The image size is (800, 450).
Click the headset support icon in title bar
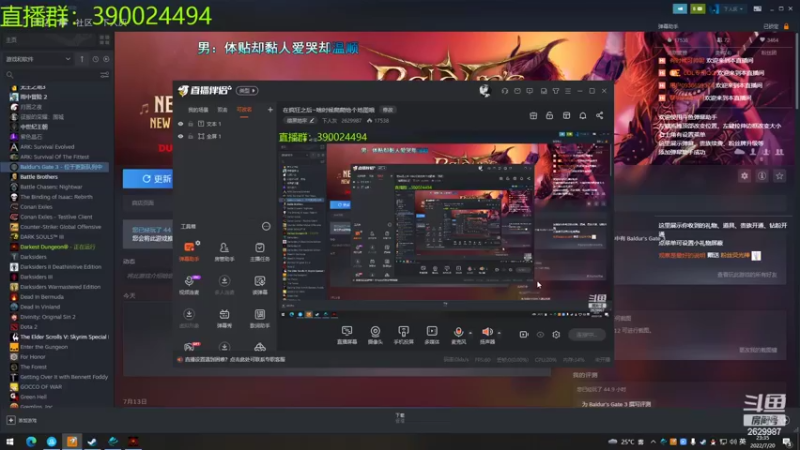505,91
